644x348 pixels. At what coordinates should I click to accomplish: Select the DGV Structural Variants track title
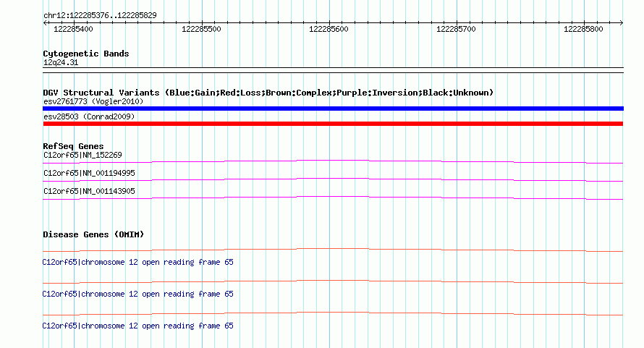click(268, 93)
